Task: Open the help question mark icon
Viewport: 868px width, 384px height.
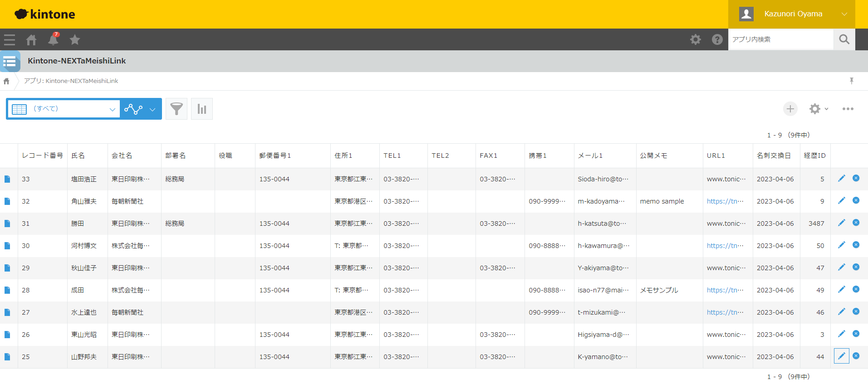Action: click(x=717, y=39)
